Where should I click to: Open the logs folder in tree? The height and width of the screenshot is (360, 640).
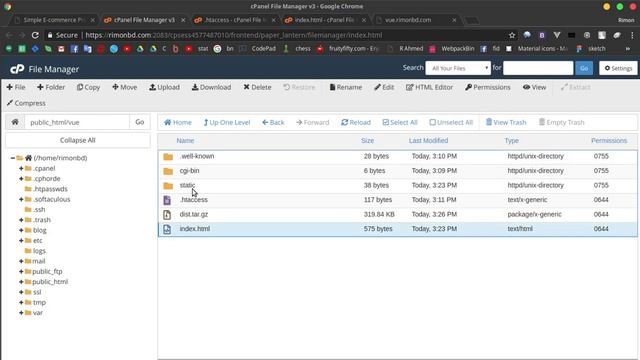pos(39,251)
